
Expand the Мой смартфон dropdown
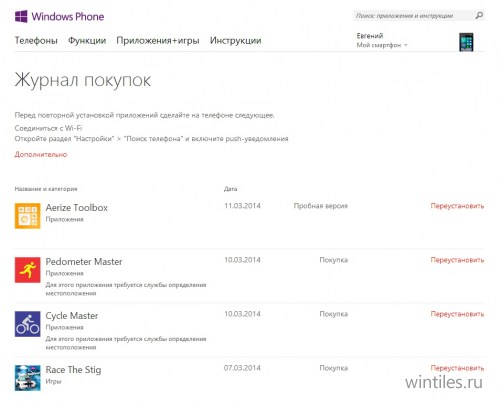(x=382, y=45)
